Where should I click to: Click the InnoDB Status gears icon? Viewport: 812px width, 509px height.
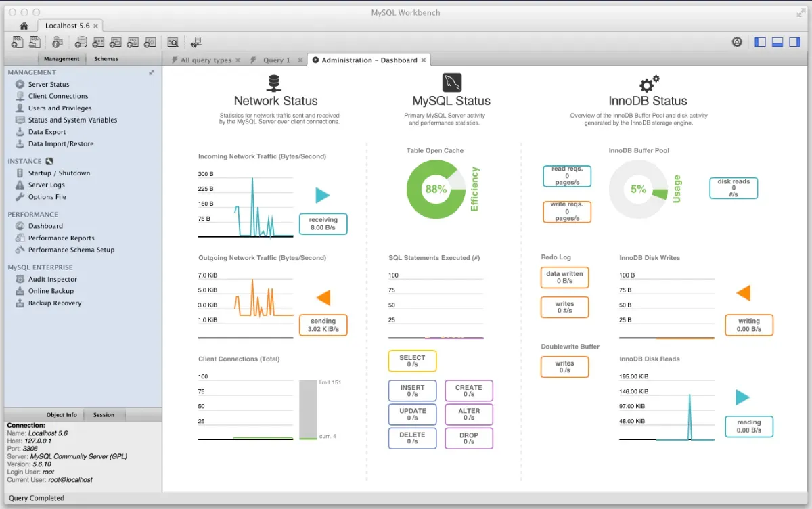(648, 84)
